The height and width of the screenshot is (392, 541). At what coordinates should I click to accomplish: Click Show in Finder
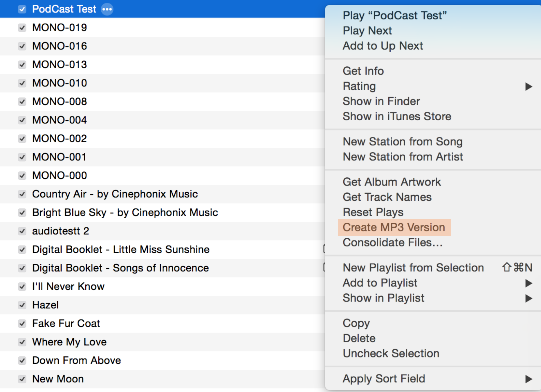381,101
